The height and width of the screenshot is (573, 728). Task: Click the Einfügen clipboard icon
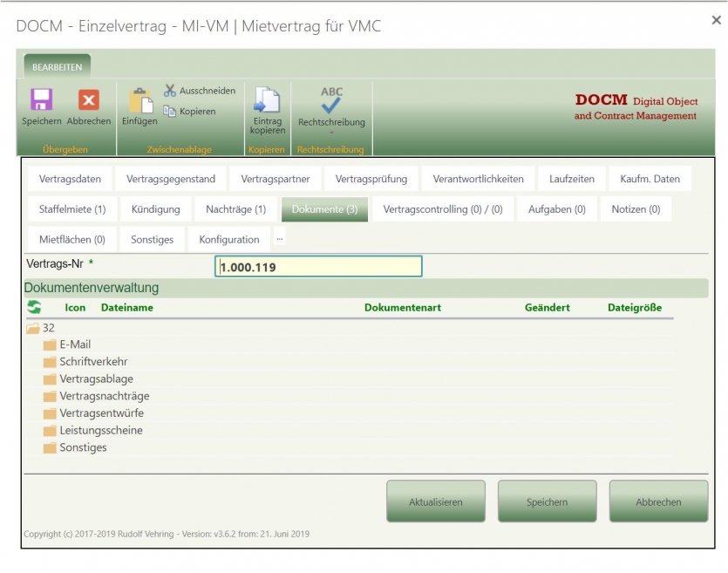(140, 99)
